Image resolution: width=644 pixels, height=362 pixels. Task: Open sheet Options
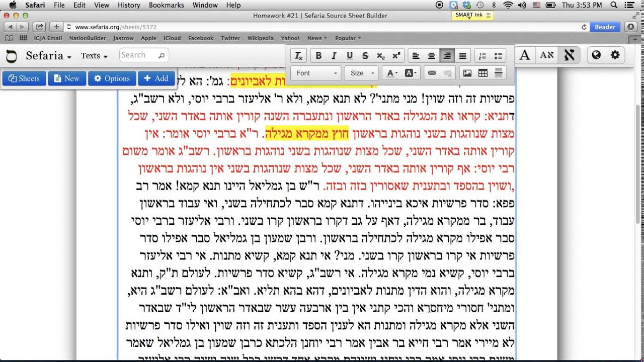pos(112,78)
